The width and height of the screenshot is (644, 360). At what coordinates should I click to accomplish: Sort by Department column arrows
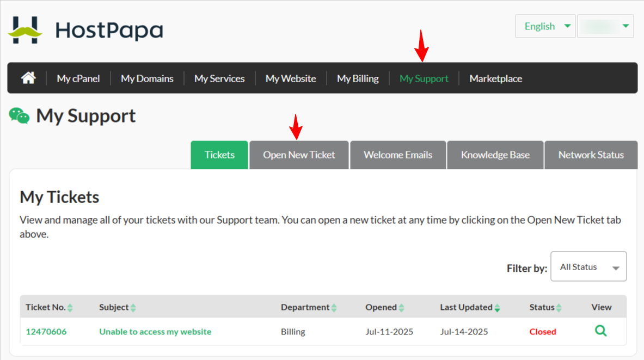(x=334, y=308)
